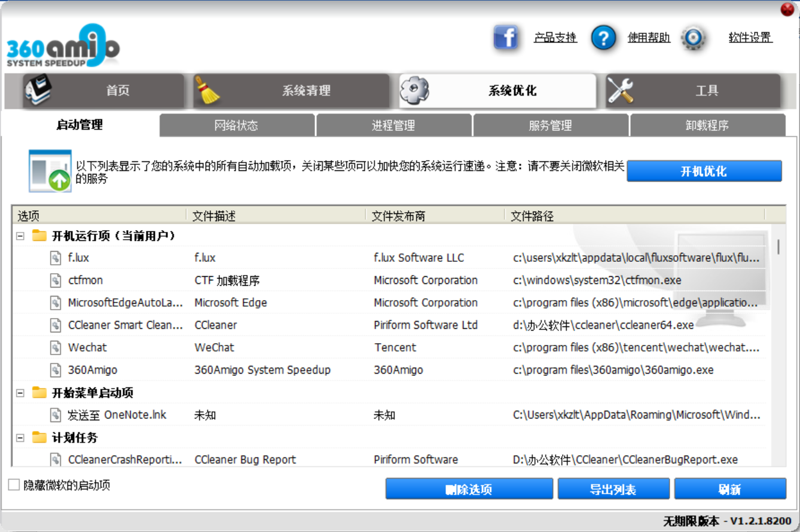Switch to the 网络状态 sub-tab
This screenshot has width=800, height=532.
click(237, 126)
